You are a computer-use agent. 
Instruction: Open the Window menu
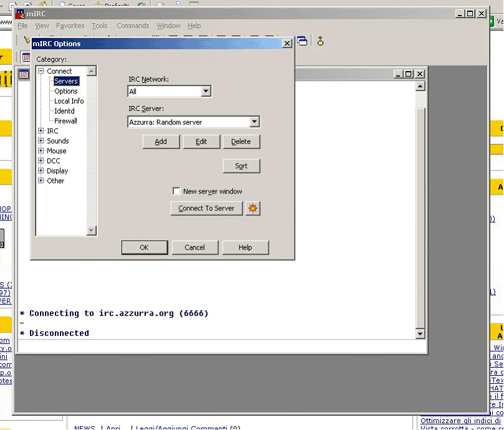pos(168,26)
